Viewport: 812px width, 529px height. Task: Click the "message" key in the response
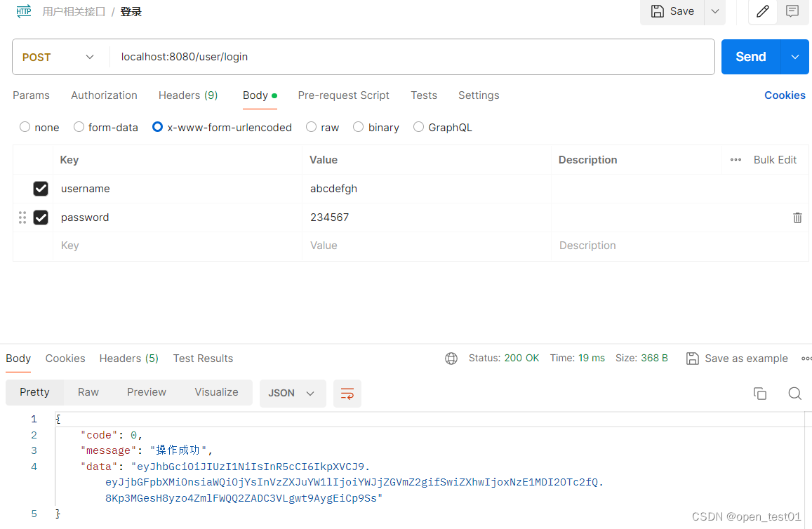(107, 450)
